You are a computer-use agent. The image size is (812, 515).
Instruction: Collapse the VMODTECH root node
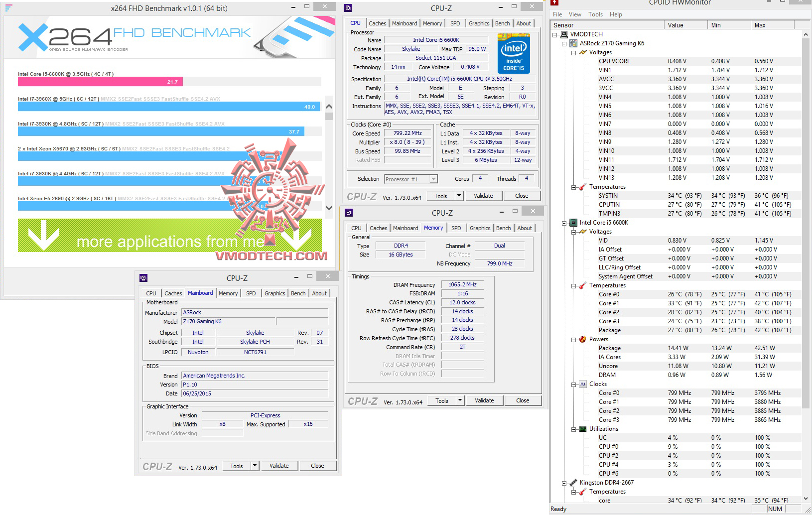555,34
